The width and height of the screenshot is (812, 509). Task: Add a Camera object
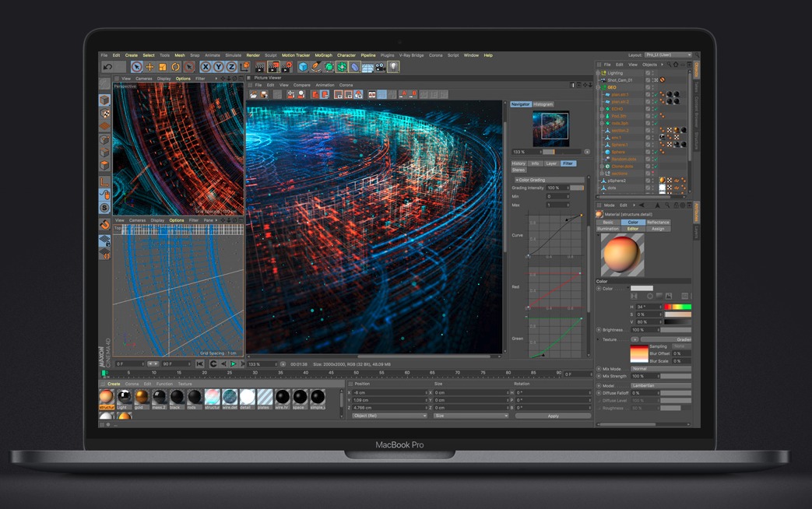381,67
